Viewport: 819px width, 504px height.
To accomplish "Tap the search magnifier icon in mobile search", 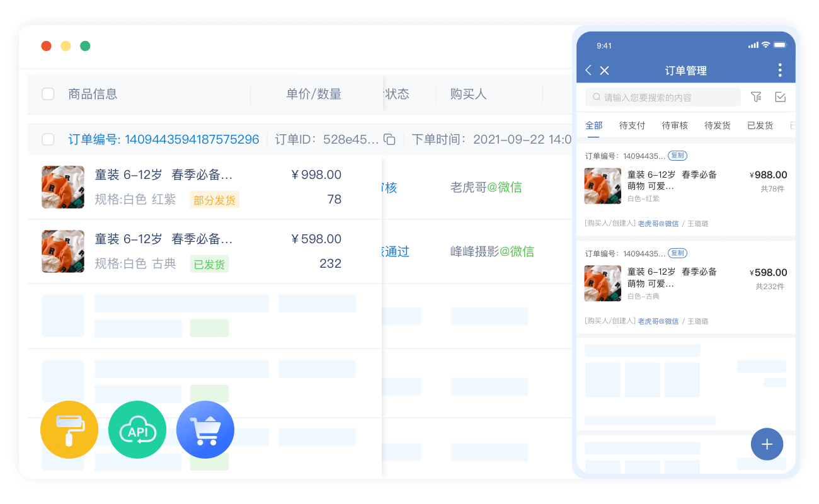I will pos(597,97).
